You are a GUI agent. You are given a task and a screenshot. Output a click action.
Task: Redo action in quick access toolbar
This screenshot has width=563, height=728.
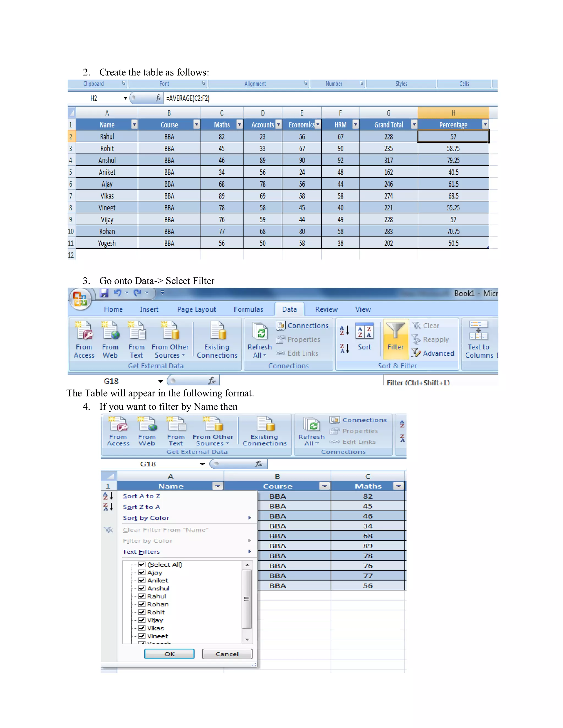137,293
